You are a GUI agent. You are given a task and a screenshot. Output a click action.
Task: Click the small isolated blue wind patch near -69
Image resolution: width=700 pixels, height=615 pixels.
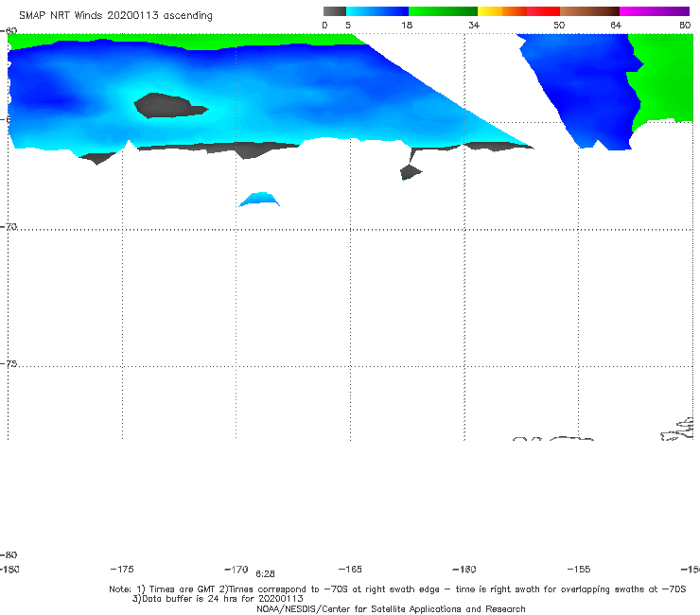click(259, 200)
